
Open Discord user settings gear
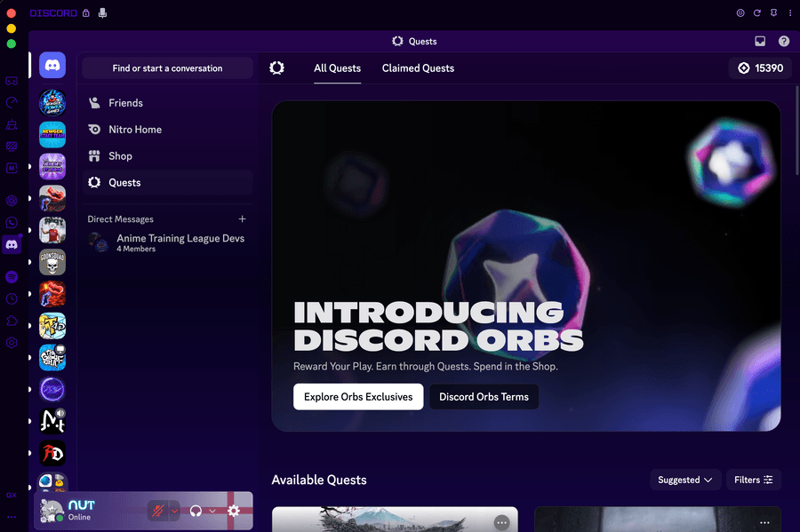coord(234,511)
